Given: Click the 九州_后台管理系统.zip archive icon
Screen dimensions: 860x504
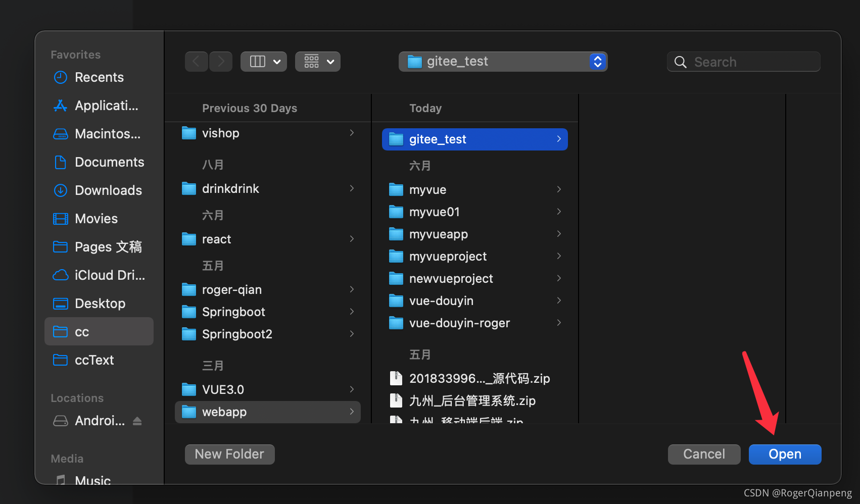Looking at the screenshot, I should tap(396, 400).
